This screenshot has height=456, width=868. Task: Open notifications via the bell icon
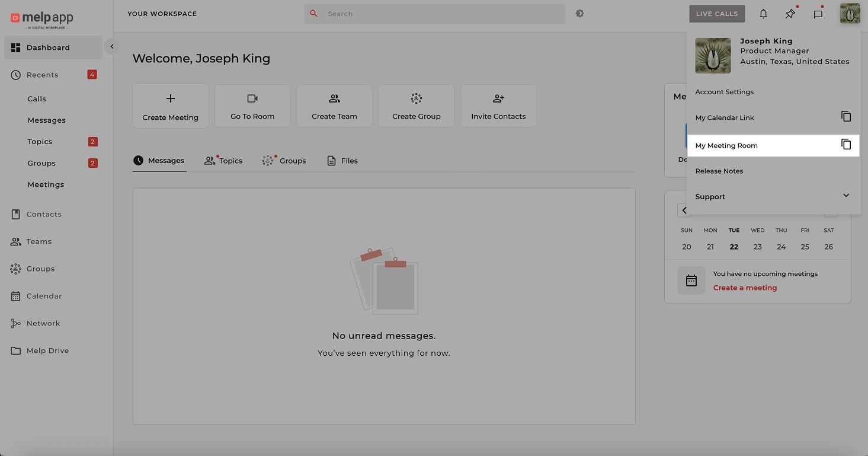(x=763, y=13)
